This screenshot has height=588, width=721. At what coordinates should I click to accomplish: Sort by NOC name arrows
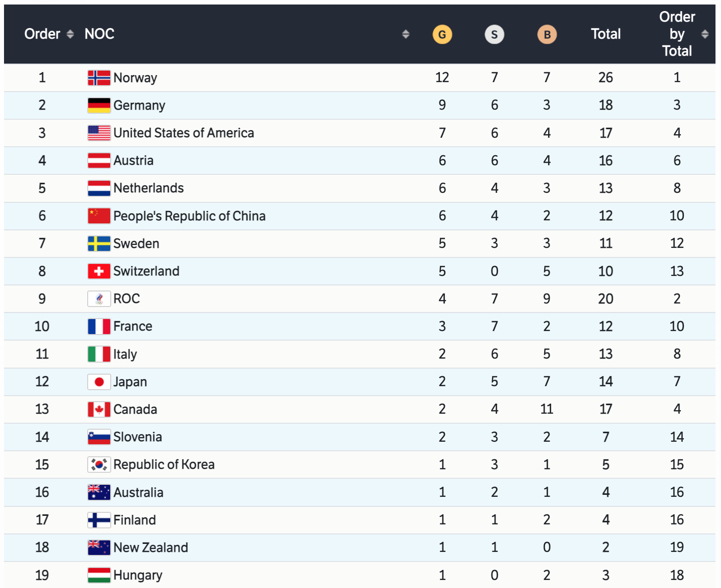tap(405, 34)
